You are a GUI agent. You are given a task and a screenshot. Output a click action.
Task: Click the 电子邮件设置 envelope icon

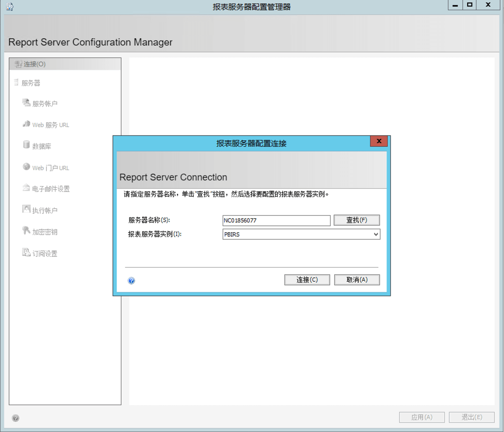point(26,188)
